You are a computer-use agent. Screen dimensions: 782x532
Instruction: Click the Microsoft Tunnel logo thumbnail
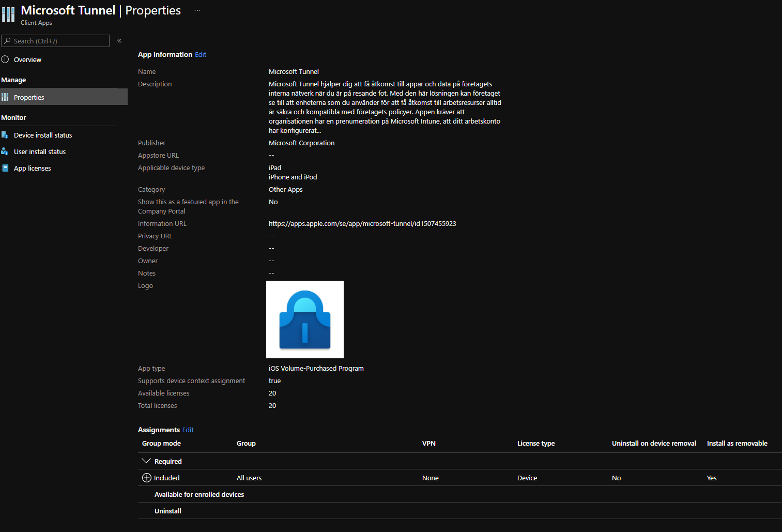305,320
